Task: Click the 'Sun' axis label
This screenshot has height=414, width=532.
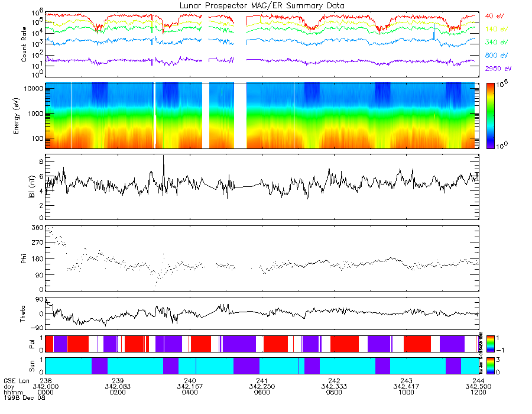Action: (31, 366)
